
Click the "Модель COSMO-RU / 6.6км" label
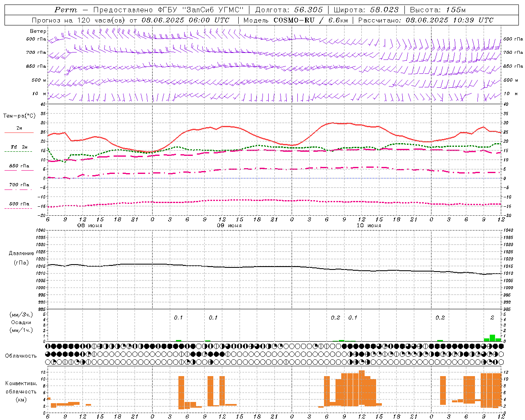click(295, 20)
